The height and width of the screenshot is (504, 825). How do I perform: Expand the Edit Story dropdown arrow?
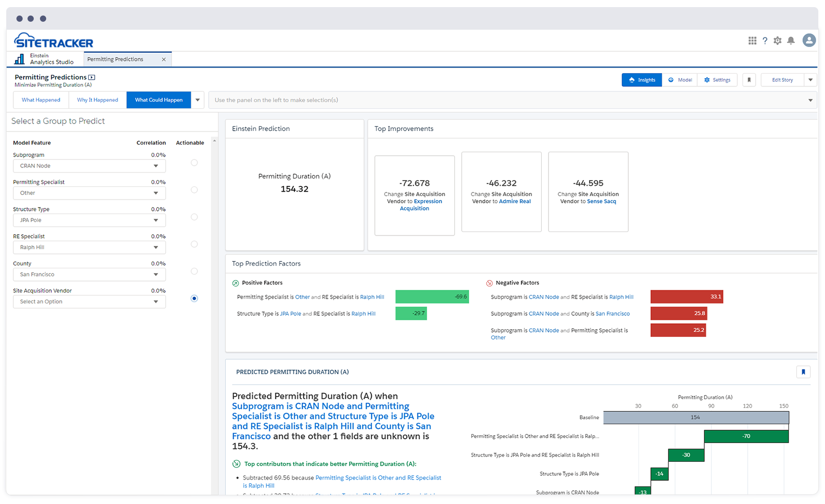coord(810,80)
